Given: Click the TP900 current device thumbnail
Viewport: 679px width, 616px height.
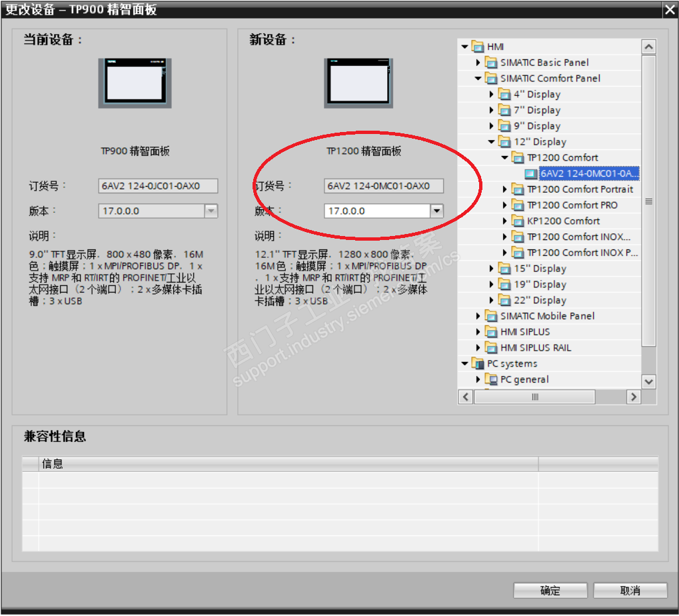Looking at the screenshot, I should point(135,83).
